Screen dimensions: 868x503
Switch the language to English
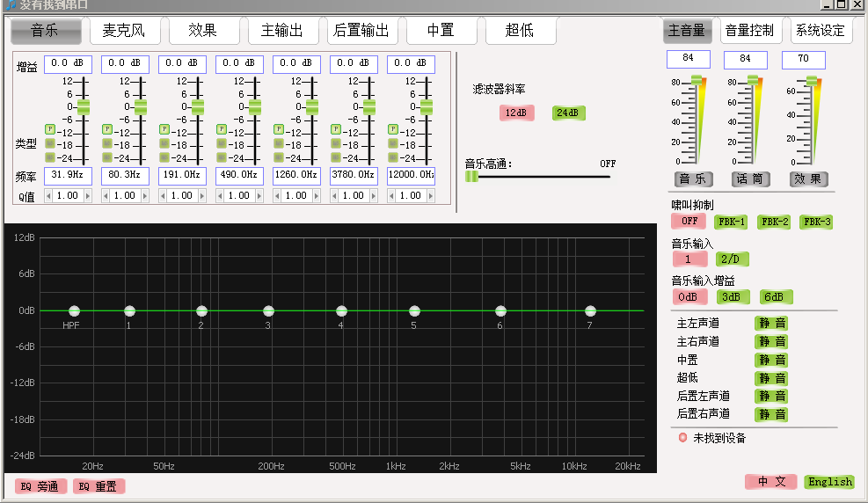(x=829, y=482)
